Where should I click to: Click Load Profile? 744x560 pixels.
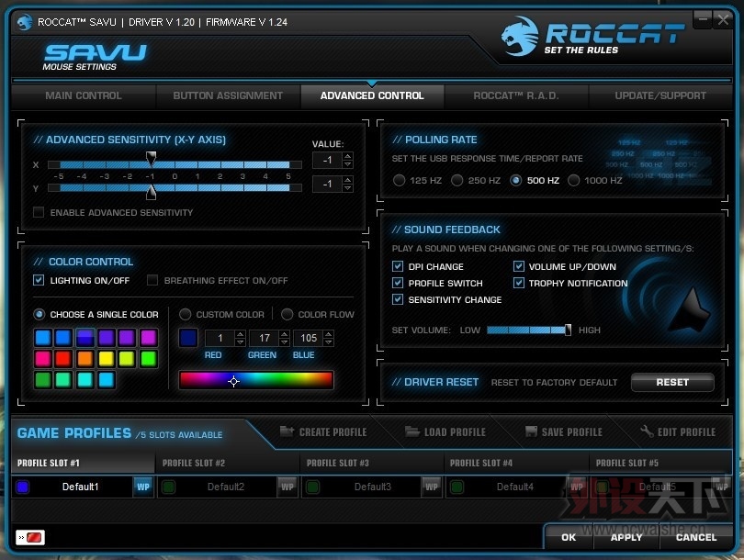tap(445, 432)
